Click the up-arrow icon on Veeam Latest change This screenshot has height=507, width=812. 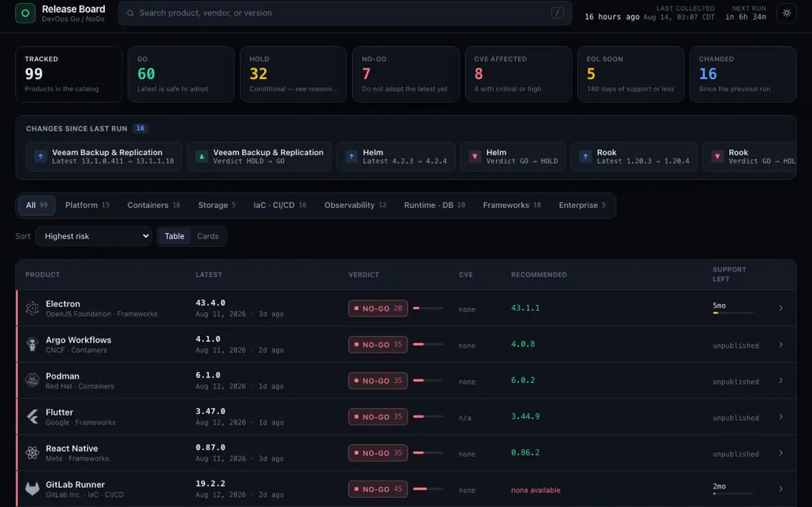41,156
